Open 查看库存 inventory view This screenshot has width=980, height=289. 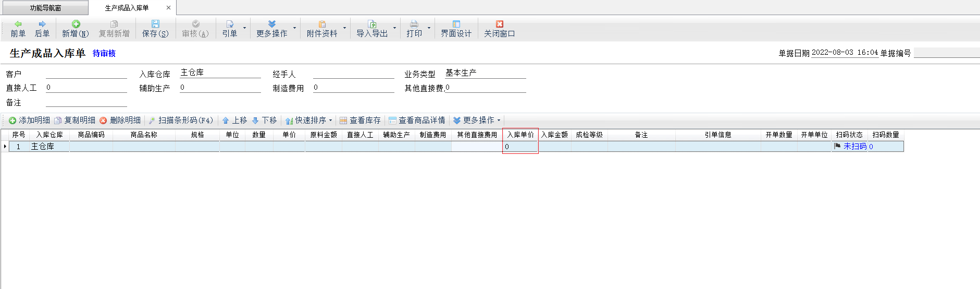tap(360, 121)
